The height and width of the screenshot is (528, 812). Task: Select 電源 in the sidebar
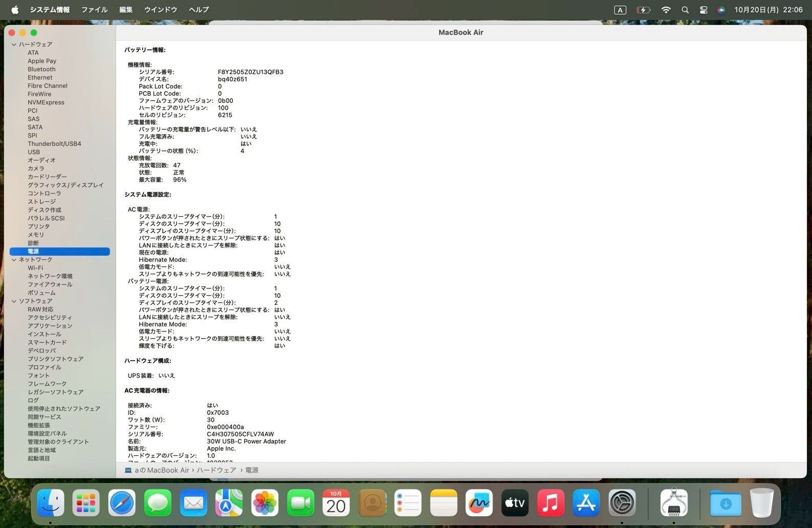pyautogui.click(x=59, y=251)
